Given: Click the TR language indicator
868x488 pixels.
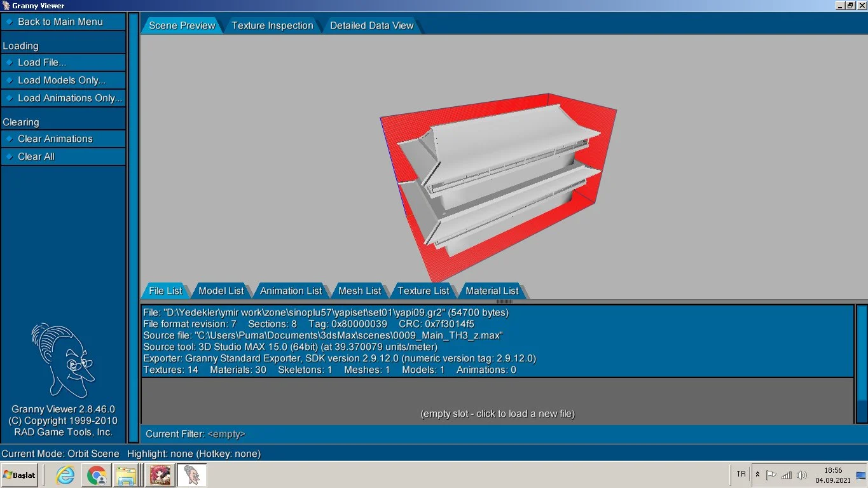Looking at the screenshot, I should point(741,475).
